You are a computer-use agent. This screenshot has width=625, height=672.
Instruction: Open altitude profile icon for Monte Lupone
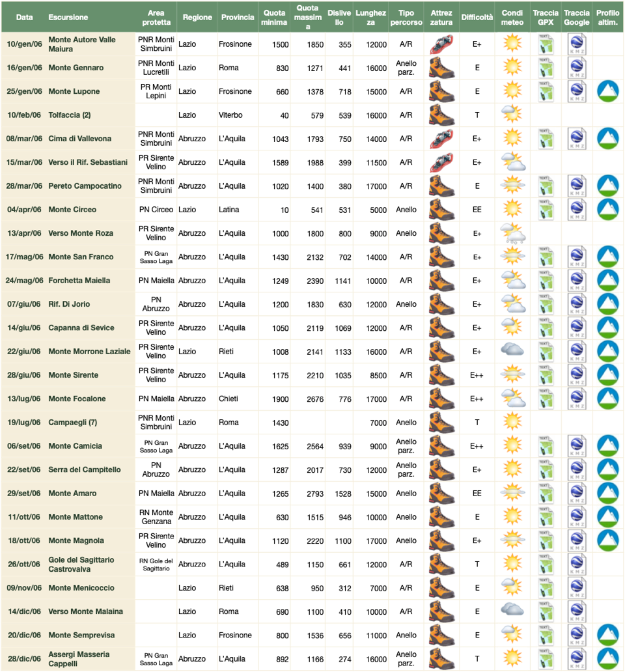(608, 91)
